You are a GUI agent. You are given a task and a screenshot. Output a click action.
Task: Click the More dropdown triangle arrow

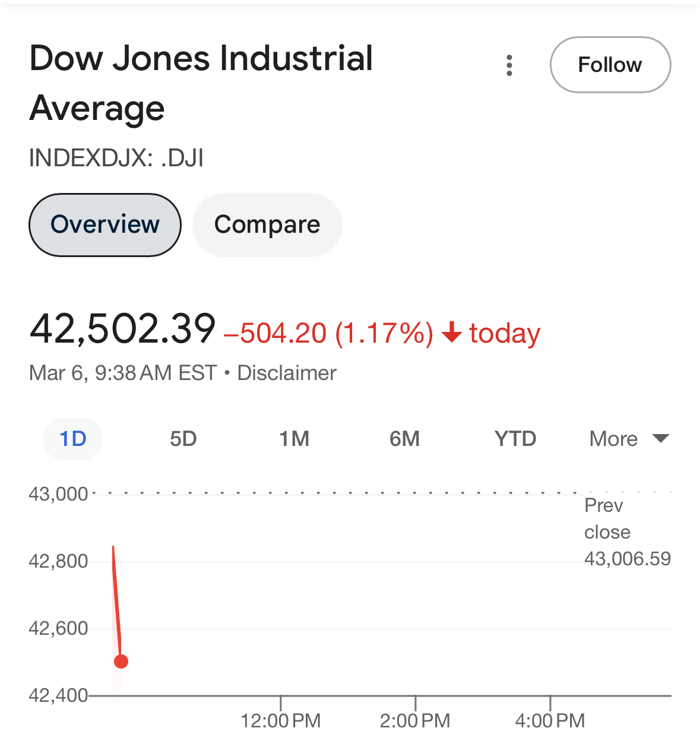coord(660,438)
